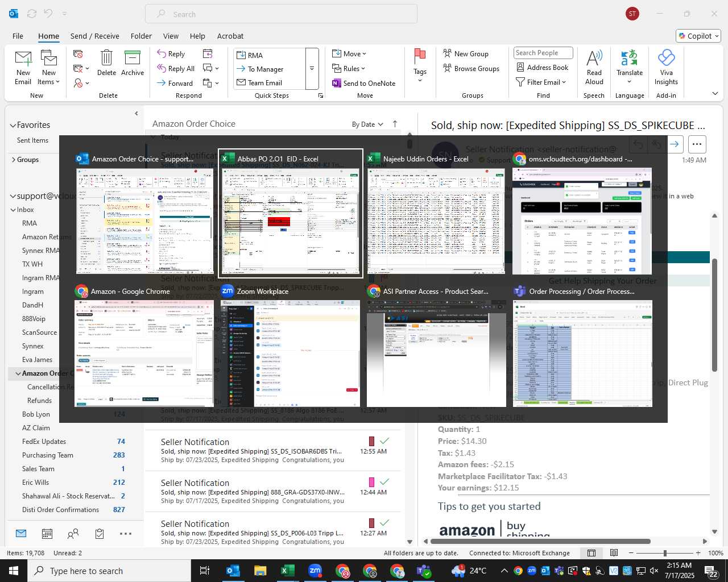
Task: Click the Normal view icon in status bar
Action: 591,553
